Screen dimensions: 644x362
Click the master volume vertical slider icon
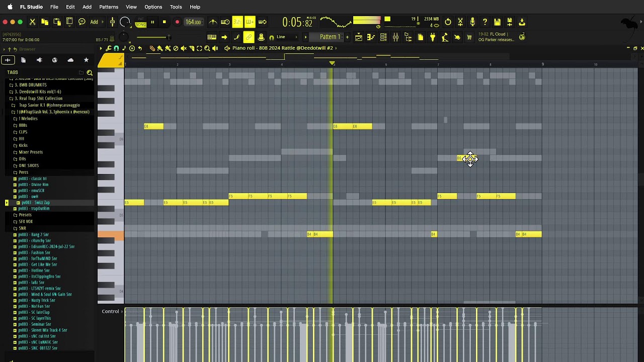pos(112,22)
